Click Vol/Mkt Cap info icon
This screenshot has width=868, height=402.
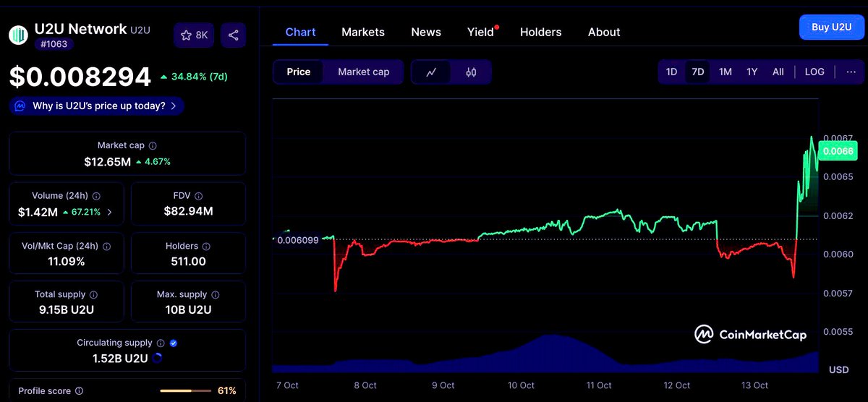(x=107, y=247)
